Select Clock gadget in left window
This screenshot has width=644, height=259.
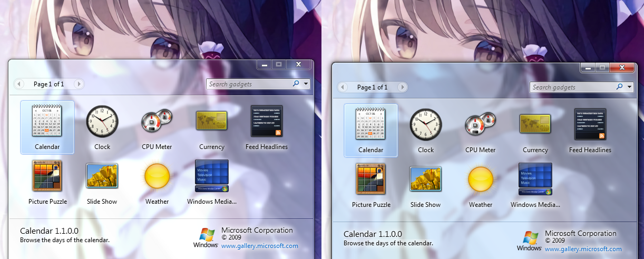coord(102,127)
